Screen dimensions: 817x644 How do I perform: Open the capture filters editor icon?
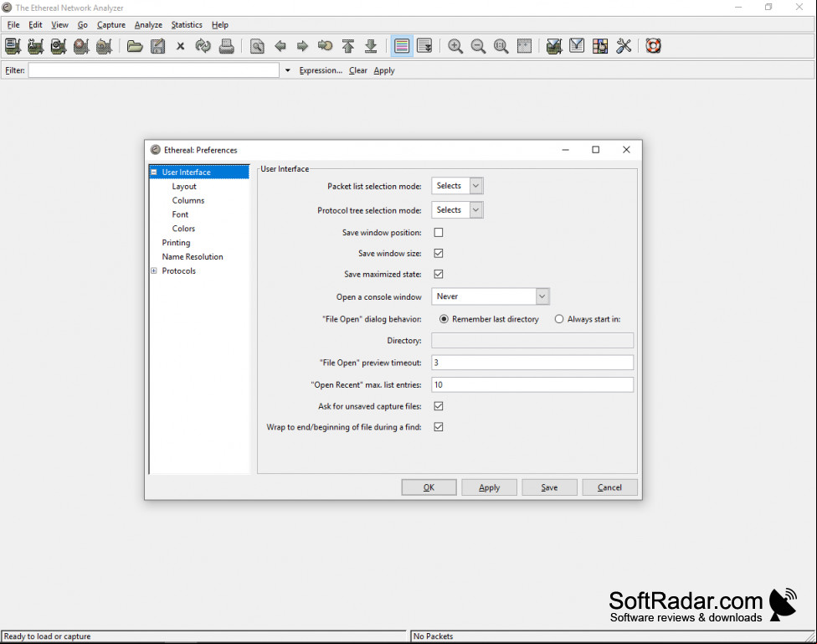click(x=554, y=46)
